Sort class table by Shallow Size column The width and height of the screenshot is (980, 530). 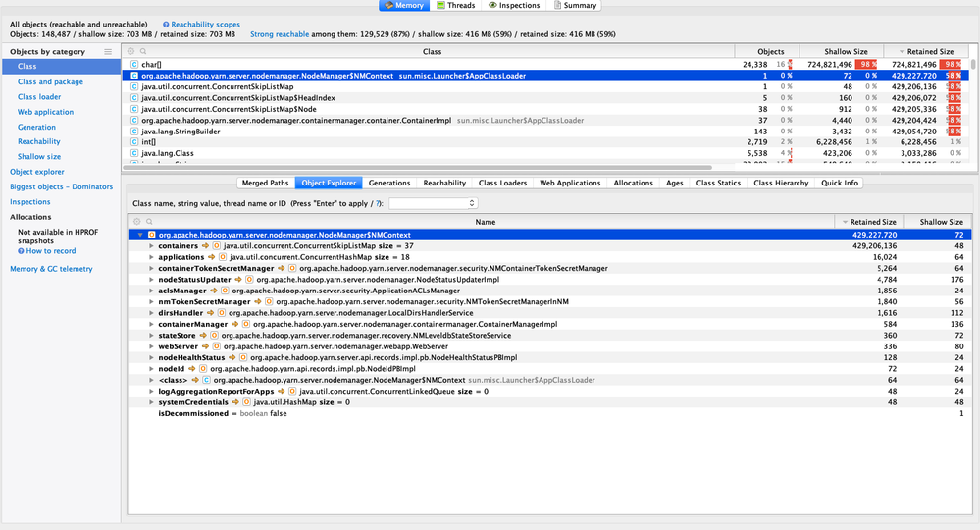coord(842,51)
